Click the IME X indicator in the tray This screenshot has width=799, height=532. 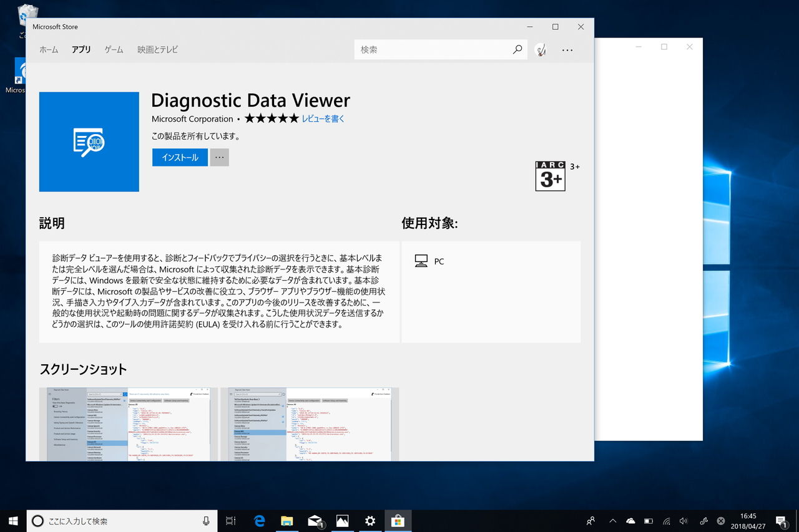[x=721, y=521]
